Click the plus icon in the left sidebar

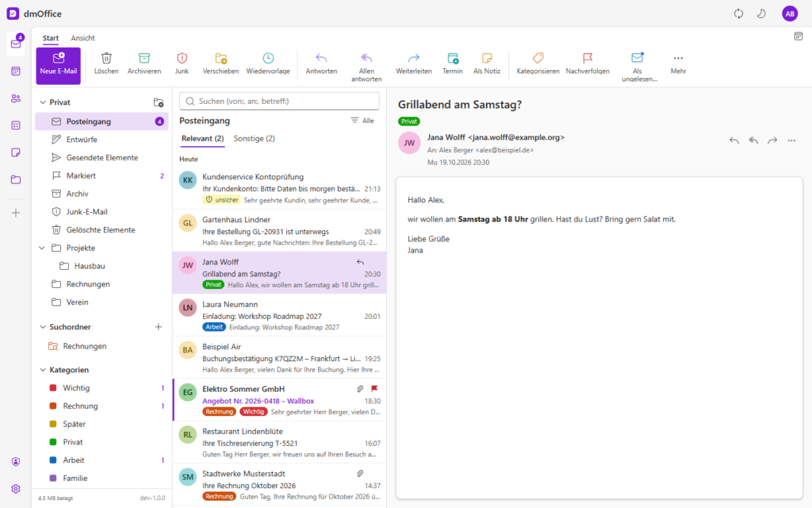[16, 213]
